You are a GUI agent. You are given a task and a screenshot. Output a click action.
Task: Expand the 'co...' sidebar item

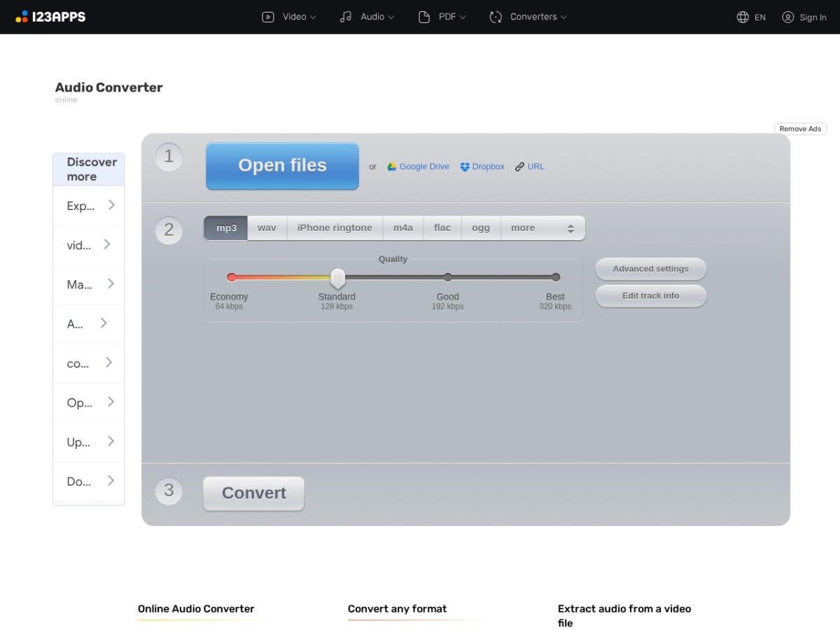(x=89, y=363)
